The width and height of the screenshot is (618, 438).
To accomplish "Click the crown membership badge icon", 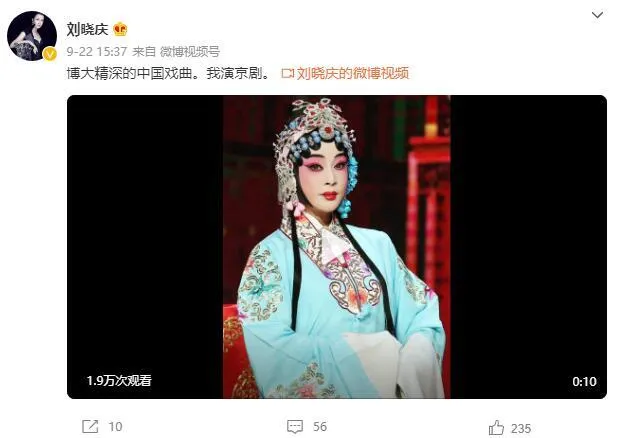I will click(120, 30).
